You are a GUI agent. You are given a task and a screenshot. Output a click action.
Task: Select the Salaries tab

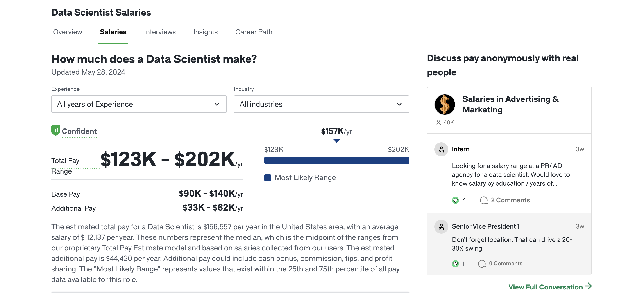(x=113, y=32)
